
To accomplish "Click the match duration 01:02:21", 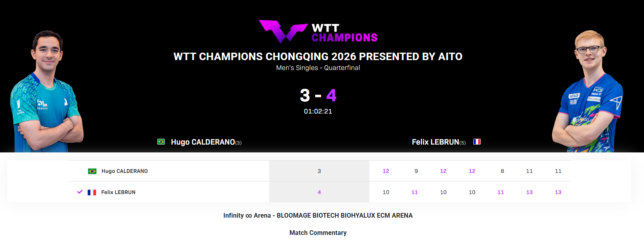I will [318, 112].
